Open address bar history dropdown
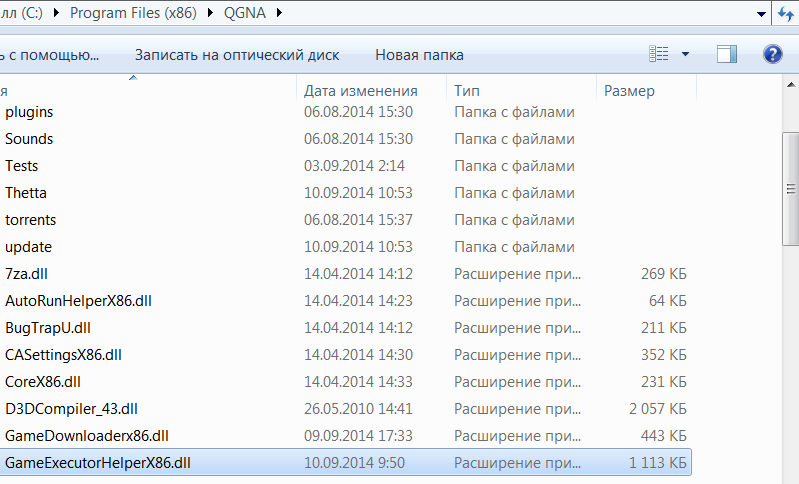Viewport: 799px width, 484px height. 761,14
